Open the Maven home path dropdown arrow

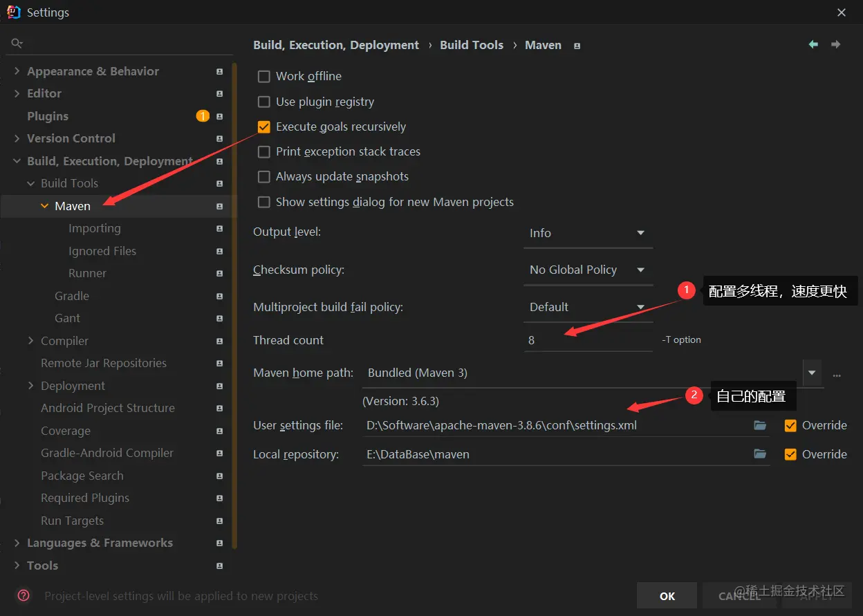pos(813,373)
